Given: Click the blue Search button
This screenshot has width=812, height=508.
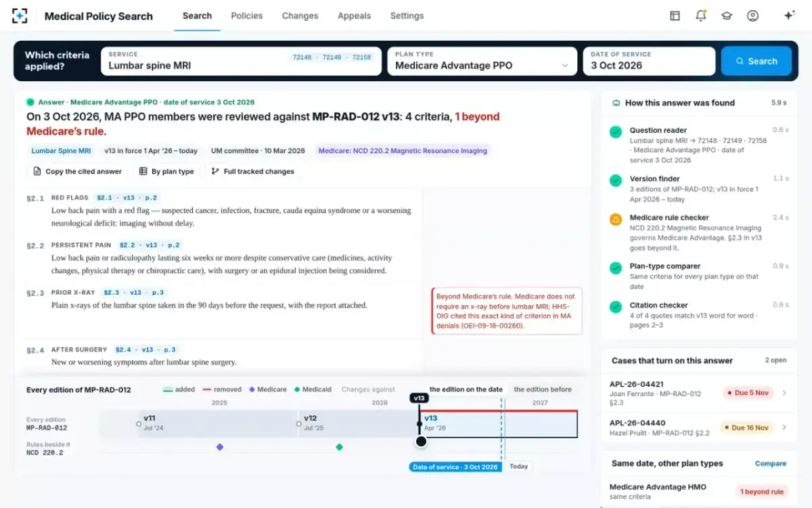Looking at the screenshot, I should click(x=756, y=61).
